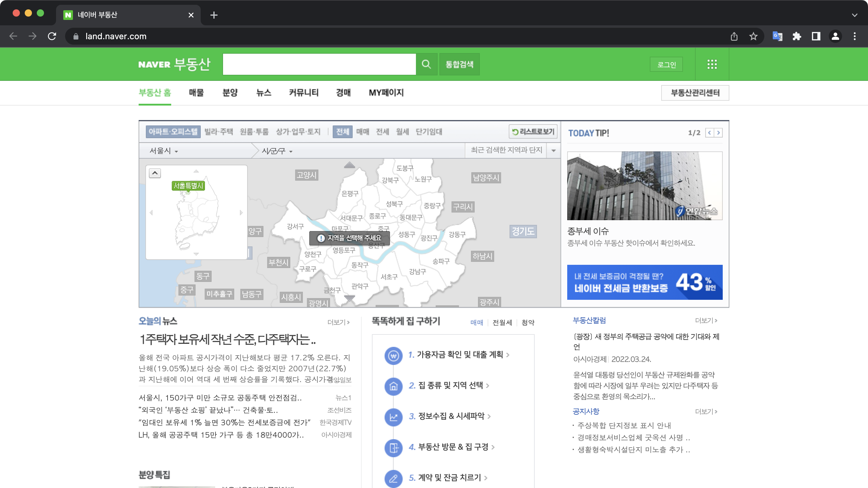
Task: Click the house icon for 집 종류 선택
Action: pyautogui.click(x=393, y=386)
